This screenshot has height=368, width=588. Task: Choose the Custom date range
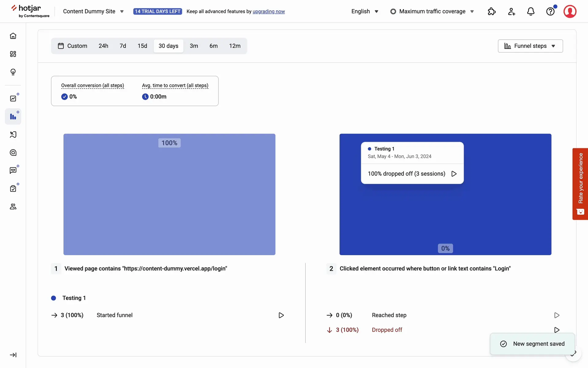[73, 46]
